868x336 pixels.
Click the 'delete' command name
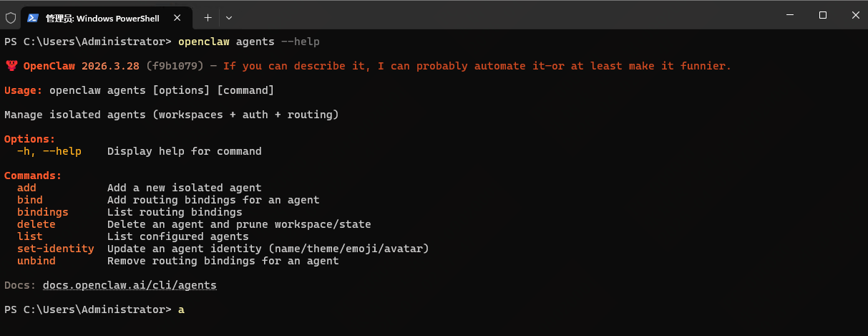coord(36,224)
